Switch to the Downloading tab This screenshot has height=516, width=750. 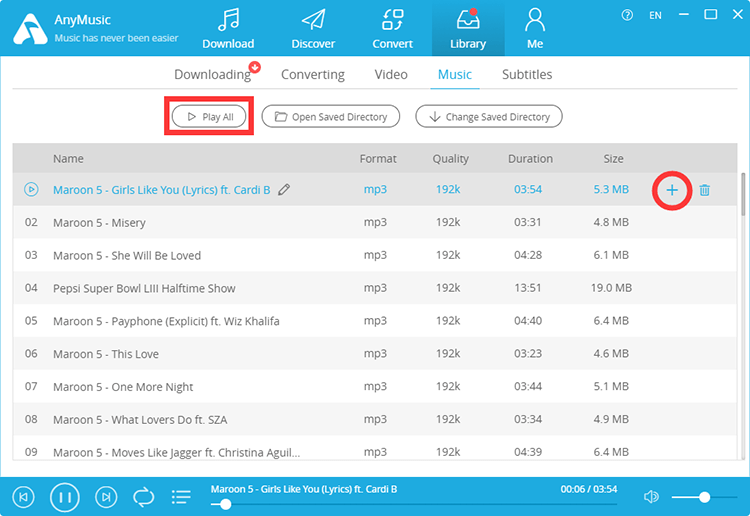(x=212, y=75)
